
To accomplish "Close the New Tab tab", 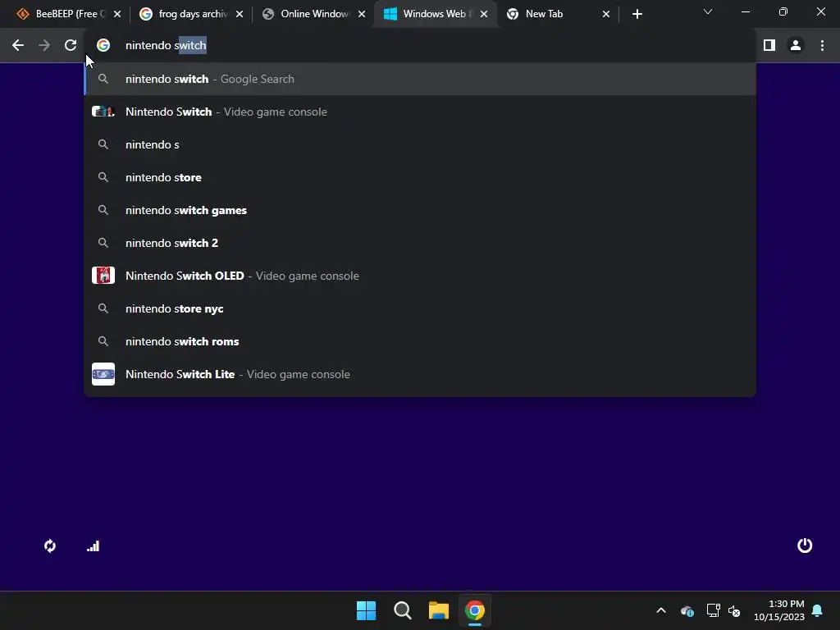I will [606, 15].
